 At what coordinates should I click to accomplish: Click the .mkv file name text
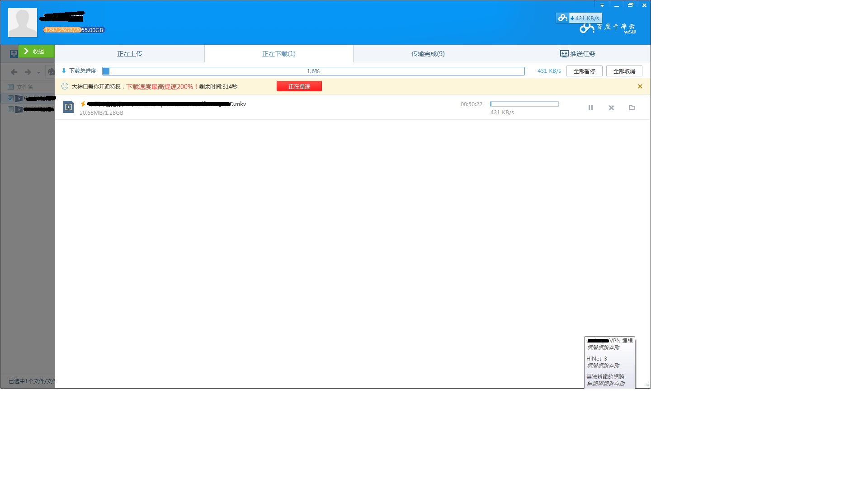[x=166, y=104]
